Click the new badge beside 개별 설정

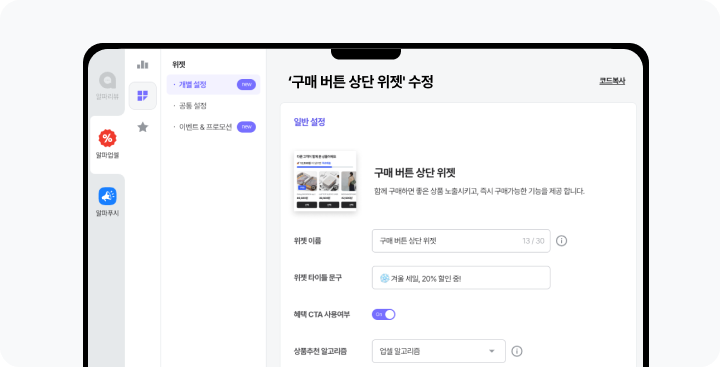point(247,85)
